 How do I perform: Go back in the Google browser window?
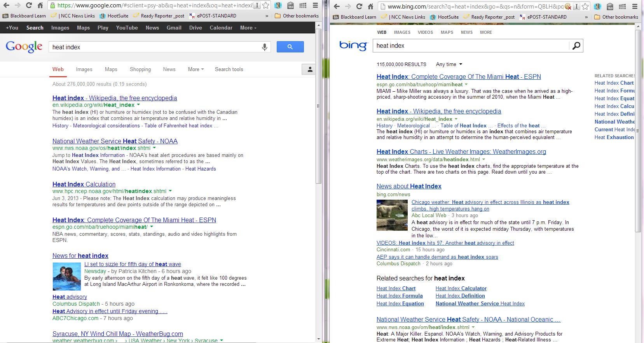(6, 5)
